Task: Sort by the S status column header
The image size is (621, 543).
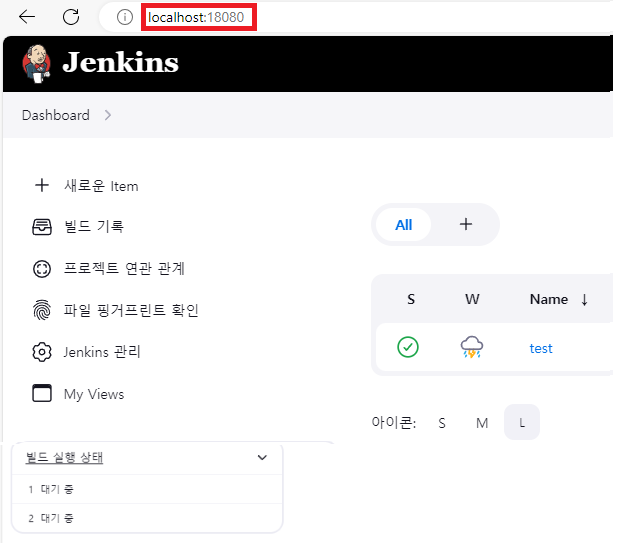Action: point(411,299)
